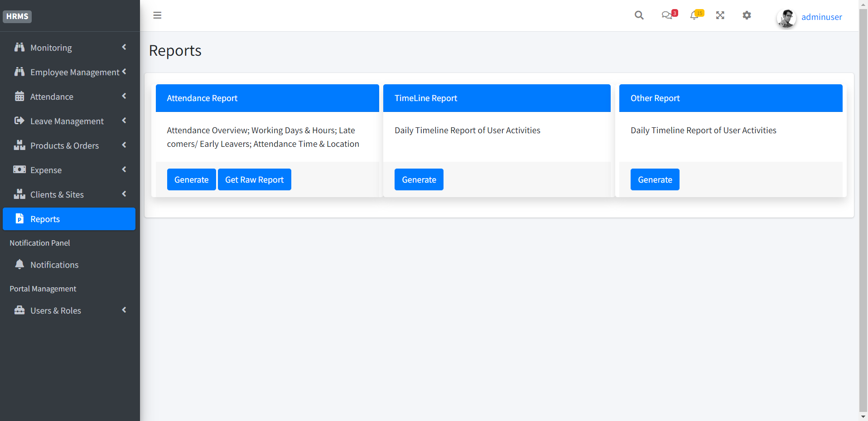Open the notifications bell with 15 alerts

tap(694, 15)
